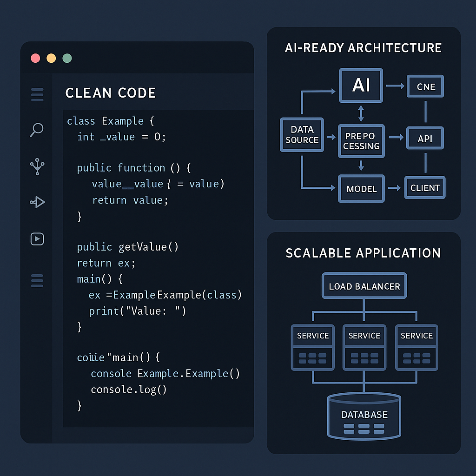
Task: Open the source control branch icon
Action: (x=37, y=166)
